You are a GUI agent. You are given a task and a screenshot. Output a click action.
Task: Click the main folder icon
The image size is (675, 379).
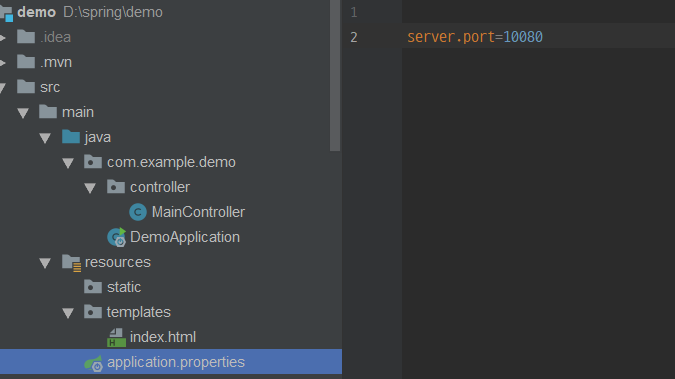point(48,112)
